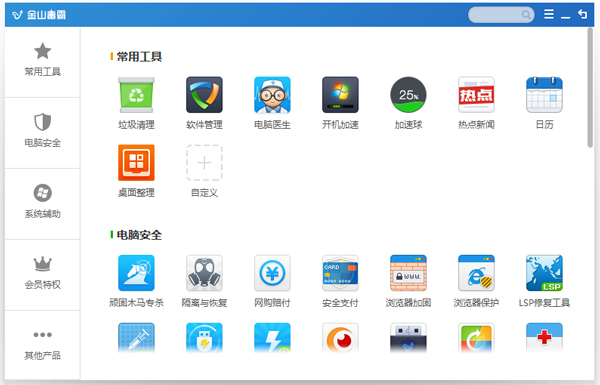Viewport: 600px width, 385px height.
Task: Add a custom tool via 自定义 plus
Action: pos(204,163)
